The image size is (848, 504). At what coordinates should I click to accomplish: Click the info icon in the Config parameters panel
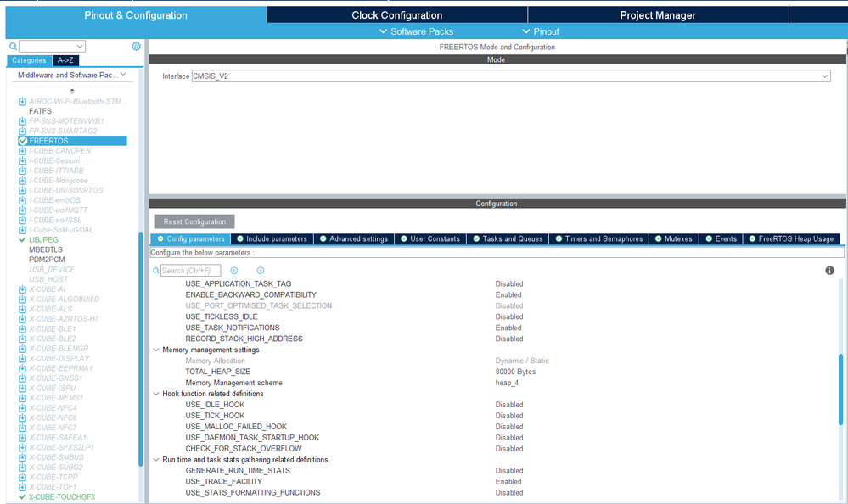click(x=829, y=270)
